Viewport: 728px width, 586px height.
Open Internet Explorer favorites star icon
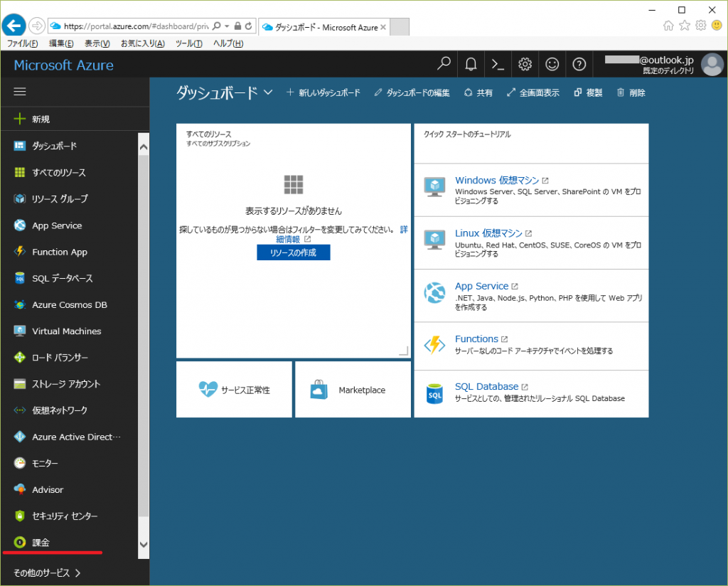(x=685, y=26)
